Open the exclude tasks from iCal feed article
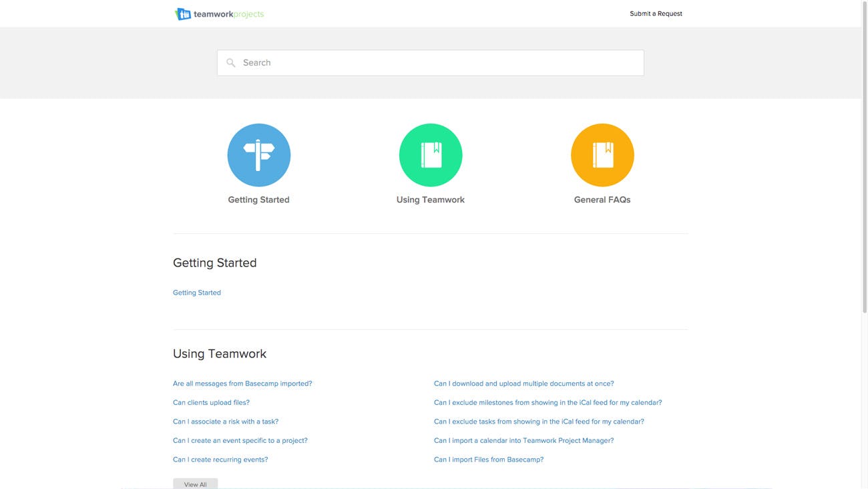This screenshot has width=868, height=489. coord(539,422)
